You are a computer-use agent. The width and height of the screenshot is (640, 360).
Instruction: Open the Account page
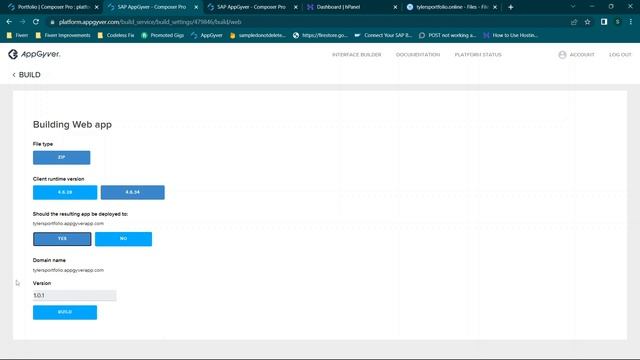582,55
